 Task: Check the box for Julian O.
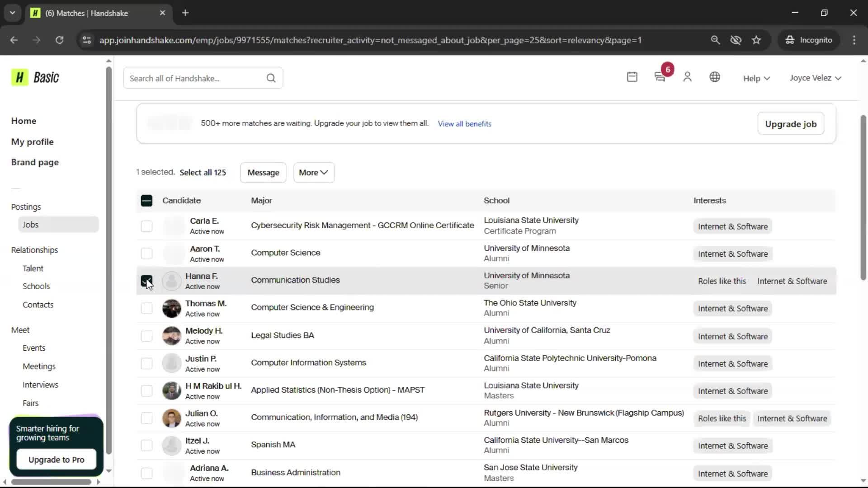click(x=146, y=418)
